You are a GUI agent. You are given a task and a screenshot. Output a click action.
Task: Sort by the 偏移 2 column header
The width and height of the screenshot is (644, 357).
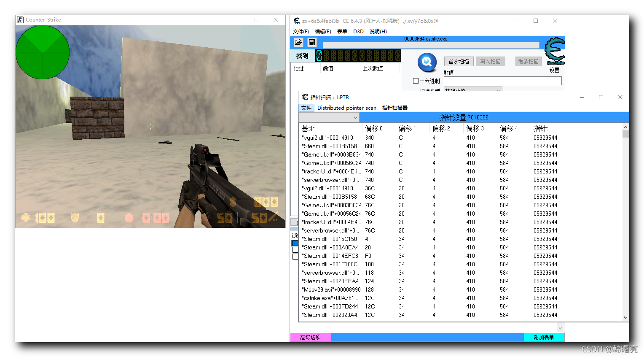pyautogui.click(x=446, y=128)
